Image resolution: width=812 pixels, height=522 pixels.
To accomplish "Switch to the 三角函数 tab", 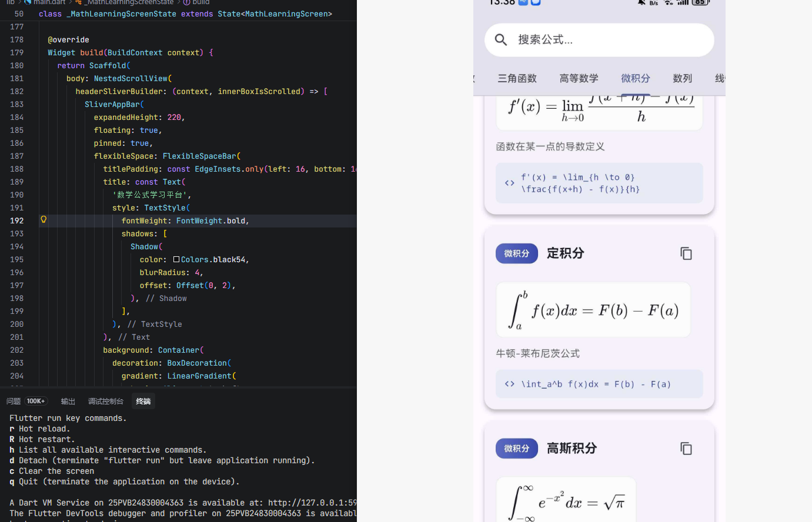I will [x=517, y=78].
